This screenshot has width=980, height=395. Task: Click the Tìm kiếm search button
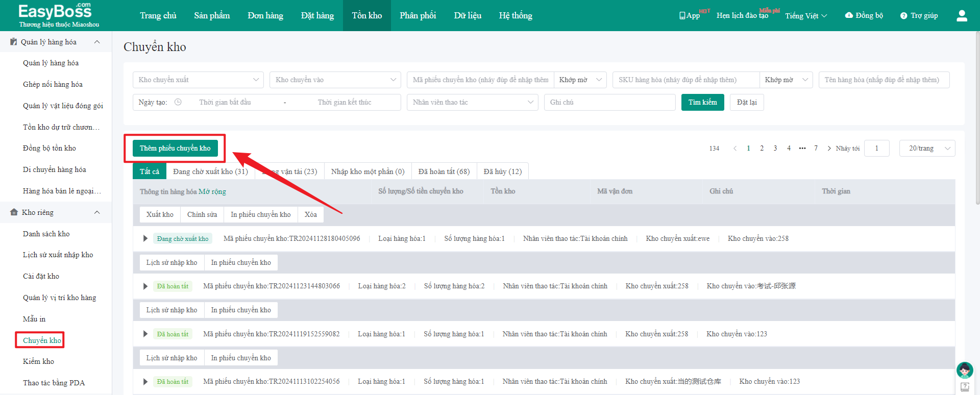[x=702, y=102]
